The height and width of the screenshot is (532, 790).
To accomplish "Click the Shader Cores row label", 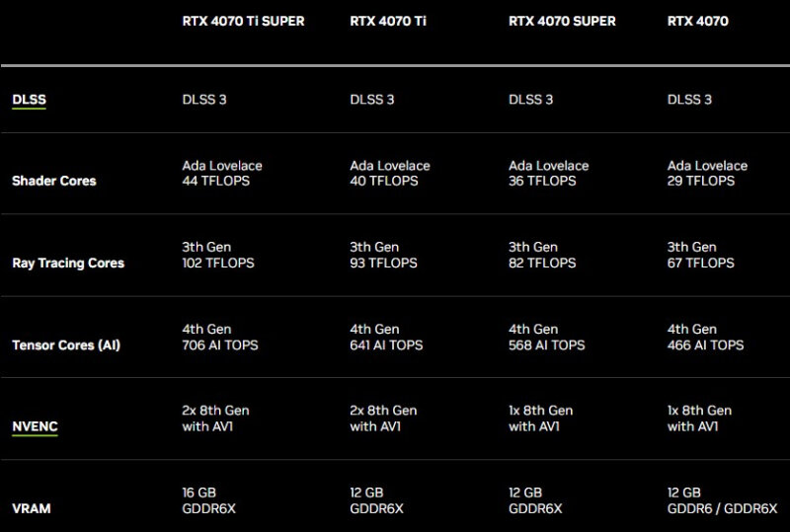I will tap(54, 181).
